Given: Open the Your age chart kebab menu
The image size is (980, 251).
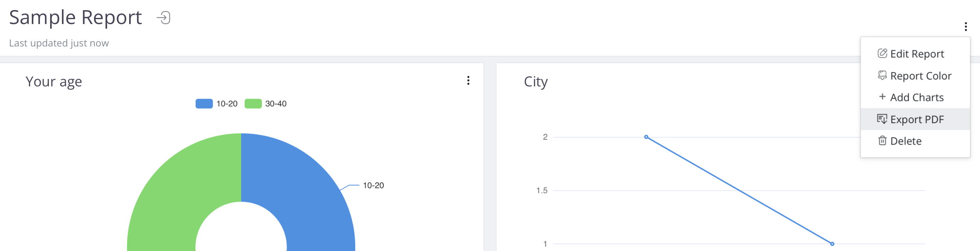Looking at the screenshot, I should pos(468,81).
